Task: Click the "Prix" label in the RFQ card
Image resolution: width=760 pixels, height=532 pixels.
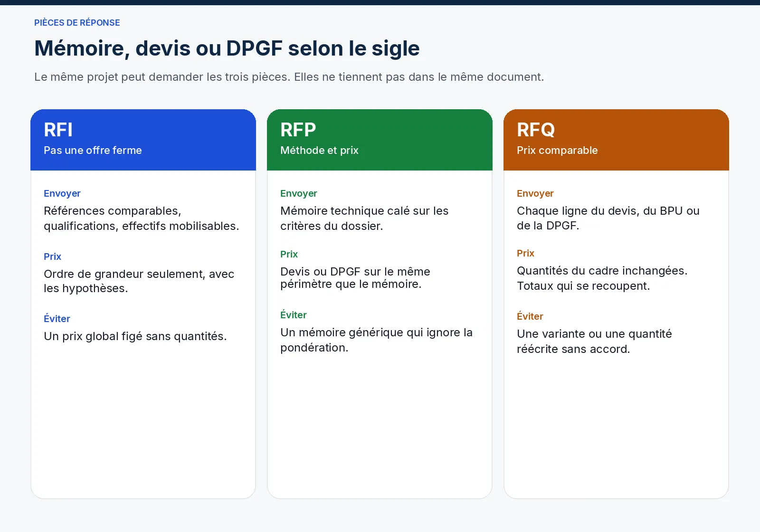Action: coord(525,253)
